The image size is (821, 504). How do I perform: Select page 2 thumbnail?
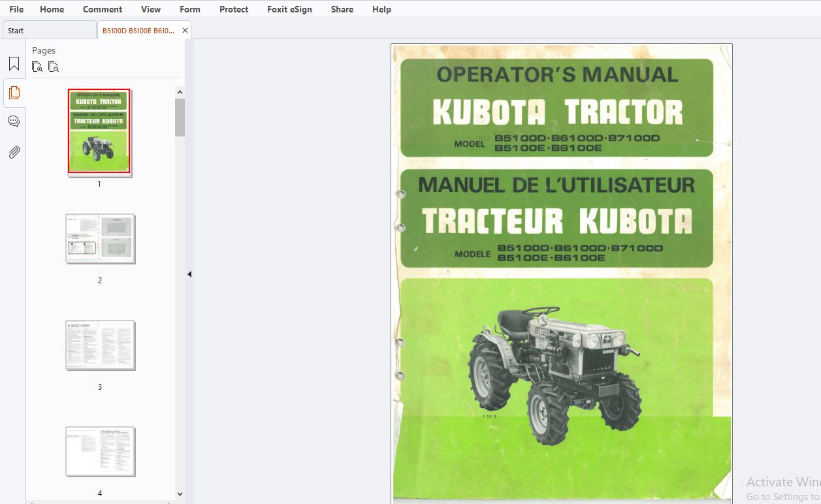(x=100, y=238)
